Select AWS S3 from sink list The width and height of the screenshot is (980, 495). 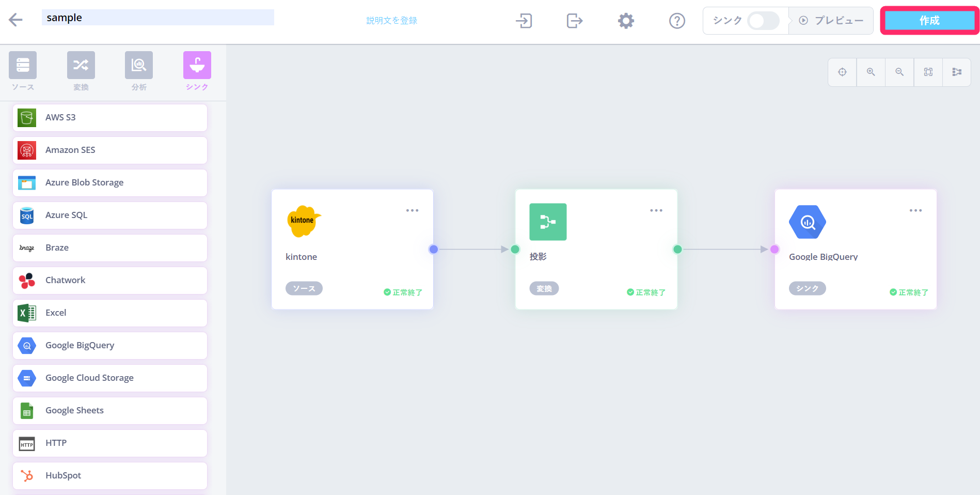tap(110, 117)
